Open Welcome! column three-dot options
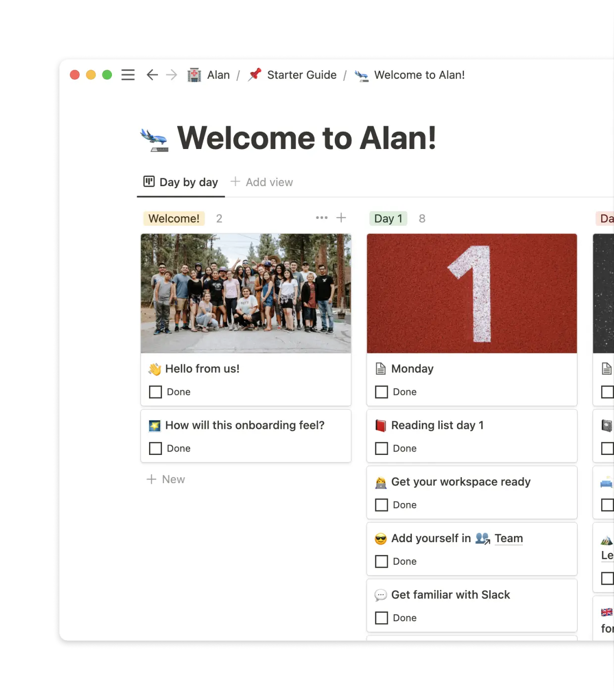Screen dimensions: 614x700 [321, 218]
